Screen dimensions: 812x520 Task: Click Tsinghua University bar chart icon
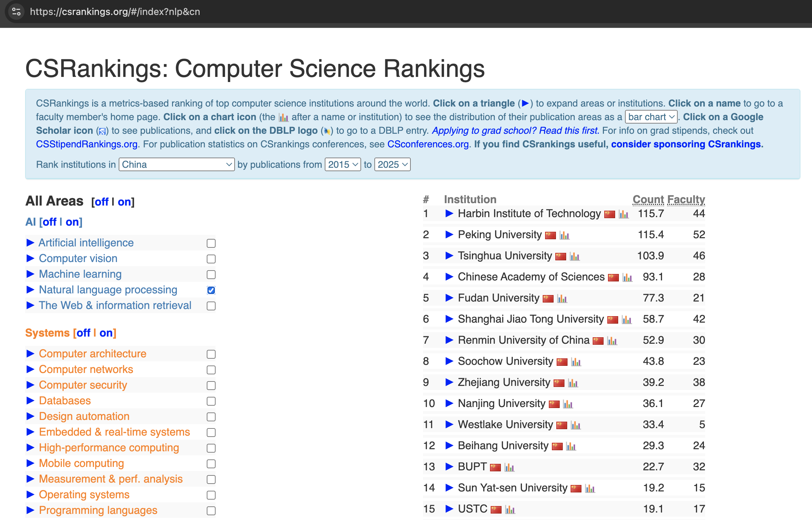[574, 256]
